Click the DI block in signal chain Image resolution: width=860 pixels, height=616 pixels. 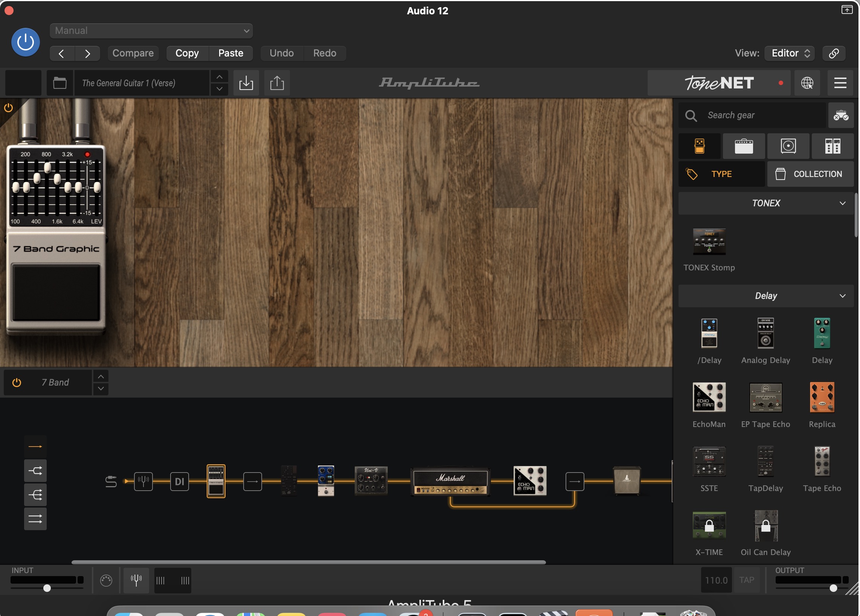click(x=180, y=482)
